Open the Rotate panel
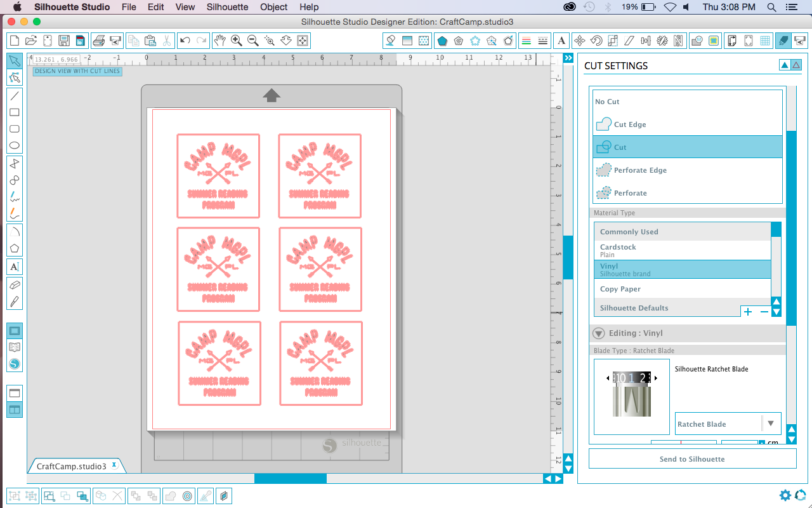The image size is (812, 508). point(596,41)
